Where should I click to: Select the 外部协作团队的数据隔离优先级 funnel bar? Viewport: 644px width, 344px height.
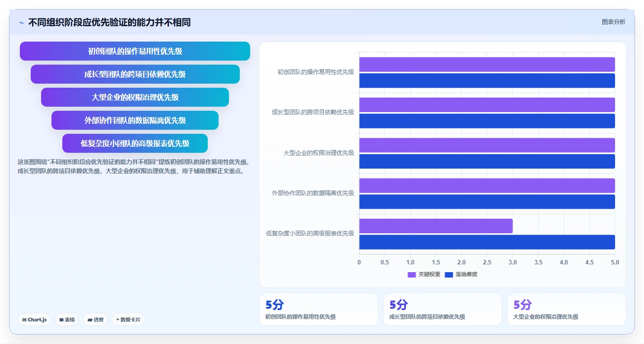[135, 120]
